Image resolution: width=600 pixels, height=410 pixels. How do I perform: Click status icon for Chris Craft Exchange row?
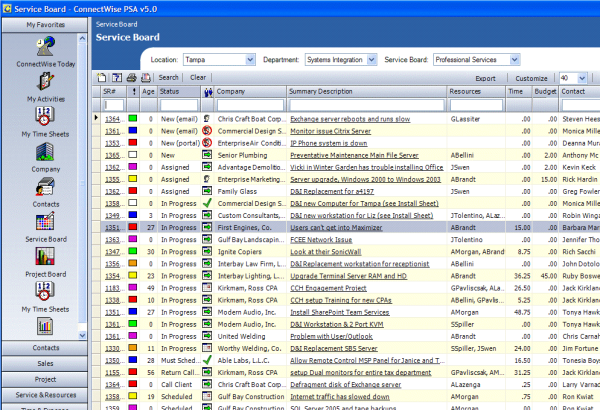tap(207, 119)
